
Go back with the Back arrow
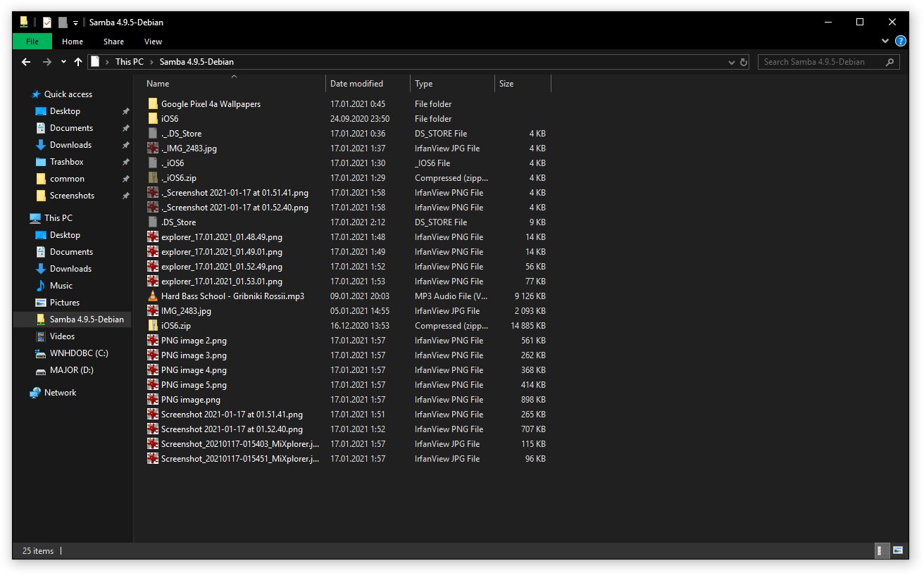[x=26, y=62]
